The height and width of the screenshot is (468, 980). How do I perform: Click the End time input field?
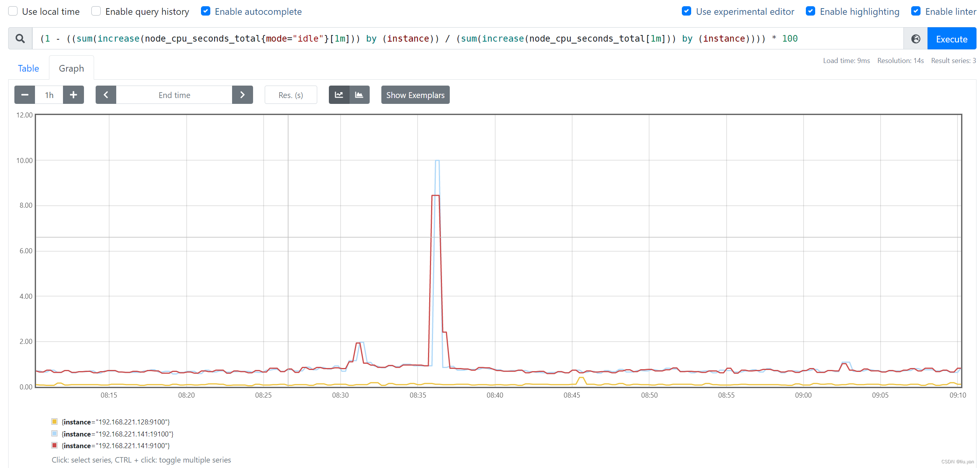174,95
